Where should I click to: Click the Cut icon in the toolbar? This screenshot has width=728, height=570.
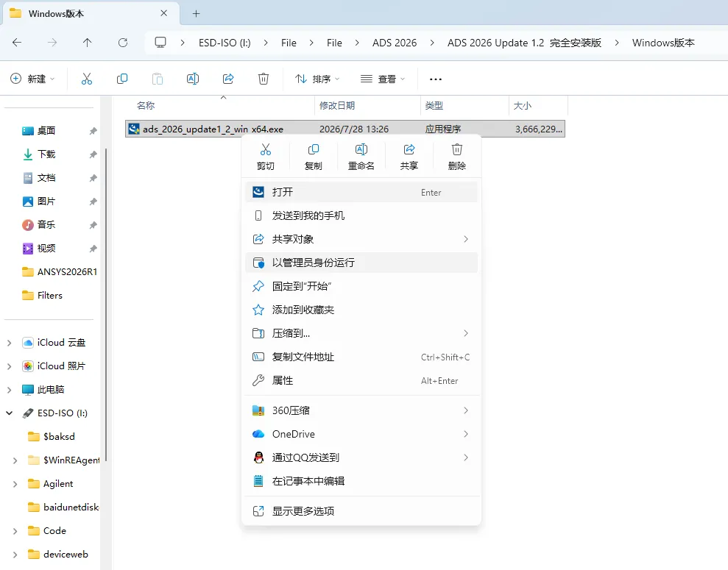click(87, 79)
